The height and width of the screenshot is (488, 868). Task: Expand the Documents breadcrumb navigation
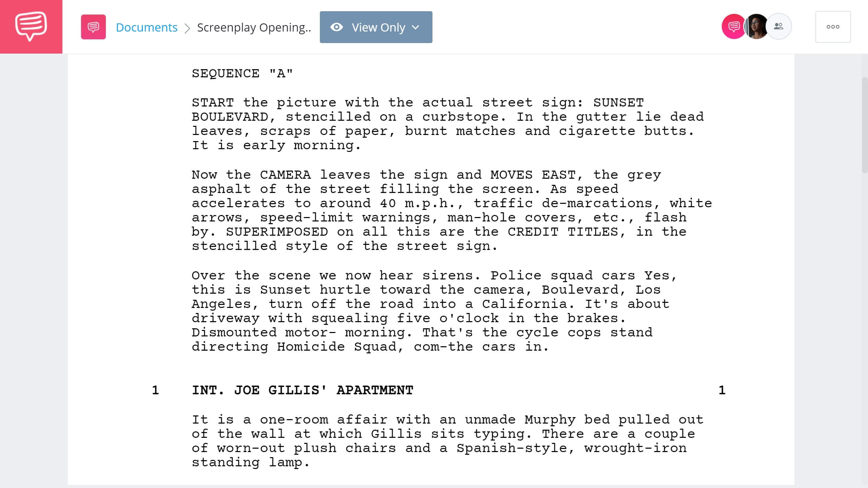point(146,27)
